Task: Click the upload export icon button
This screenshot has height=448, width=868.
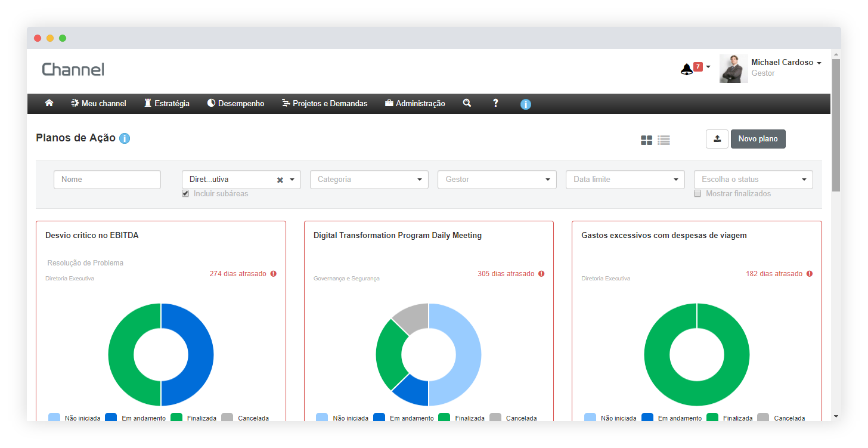Action: [x=717, y=139]
